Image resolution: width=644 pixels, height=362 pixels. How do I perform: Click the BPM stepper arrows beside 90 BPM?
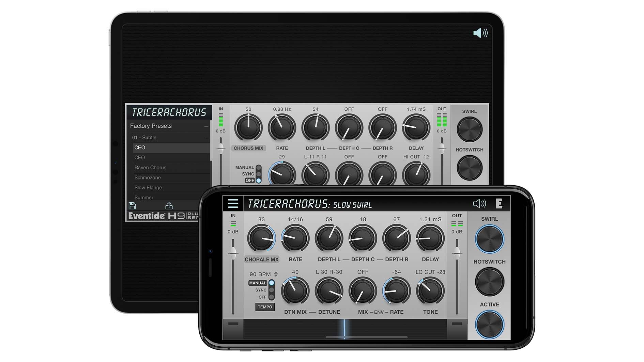click(x=275, y=274)
